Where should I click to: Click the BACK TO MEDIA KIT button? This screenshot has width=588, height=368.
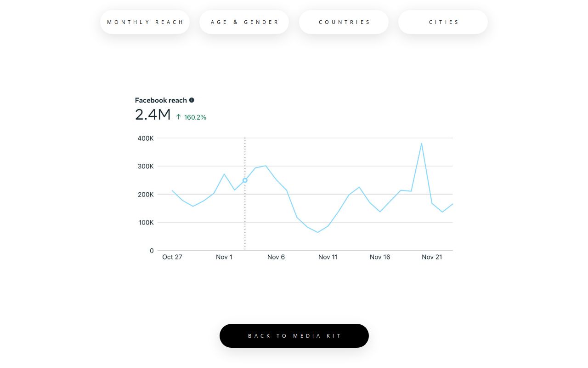(294, 336)
